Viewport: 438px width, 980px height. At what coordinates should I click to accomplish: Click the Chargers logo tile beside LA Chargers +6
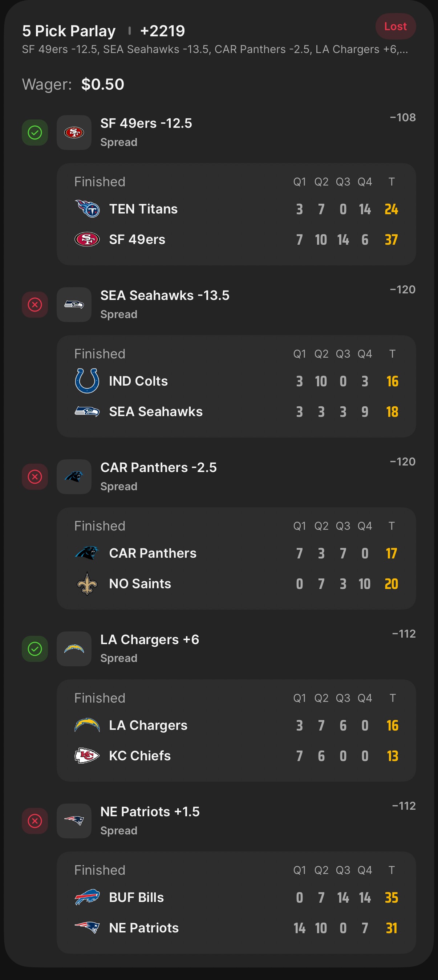click(74, 648)
